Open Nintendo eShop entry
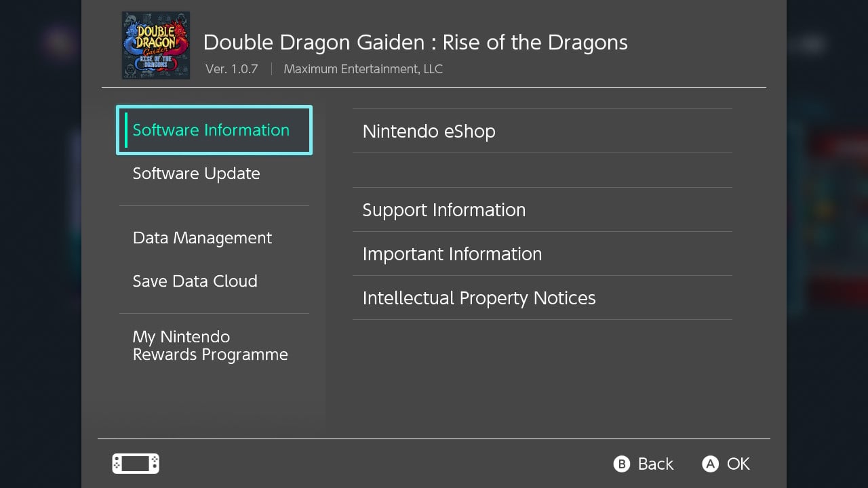This screenshot has height=488, width=868. [x=542, y=131]
